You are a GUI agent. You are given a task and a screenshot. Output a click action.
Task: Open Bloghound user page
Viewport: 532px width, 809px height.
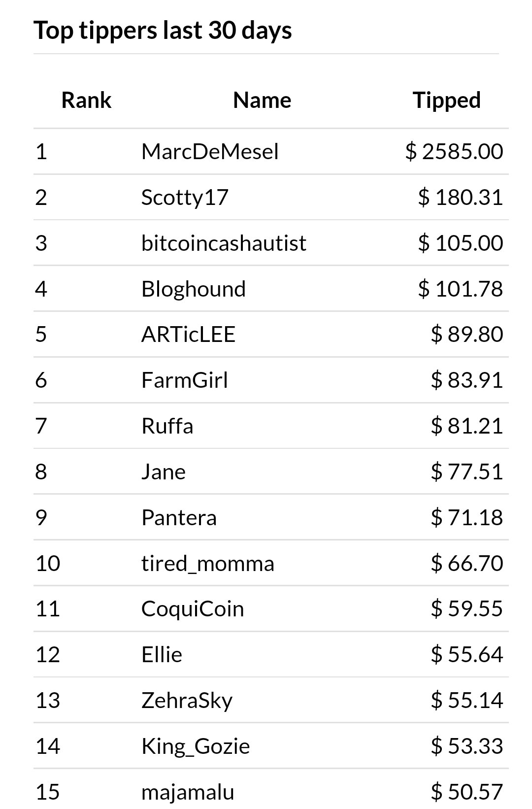pyautogui.click(x=193, y=289)
